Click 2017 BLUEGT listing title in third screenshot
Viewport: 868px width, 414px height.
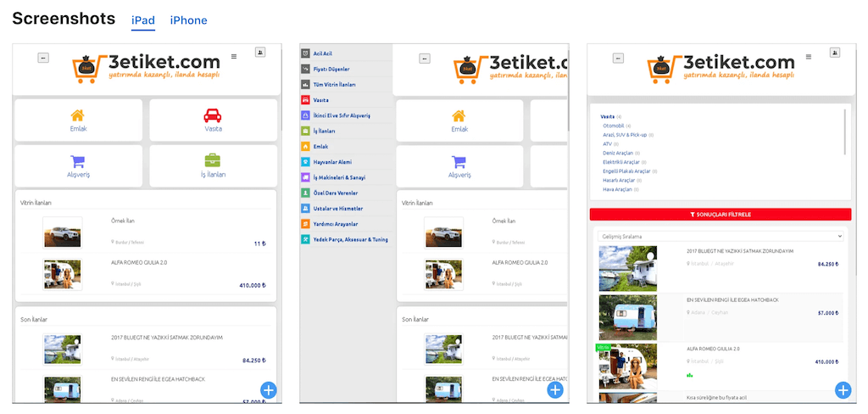coord(739,251)
